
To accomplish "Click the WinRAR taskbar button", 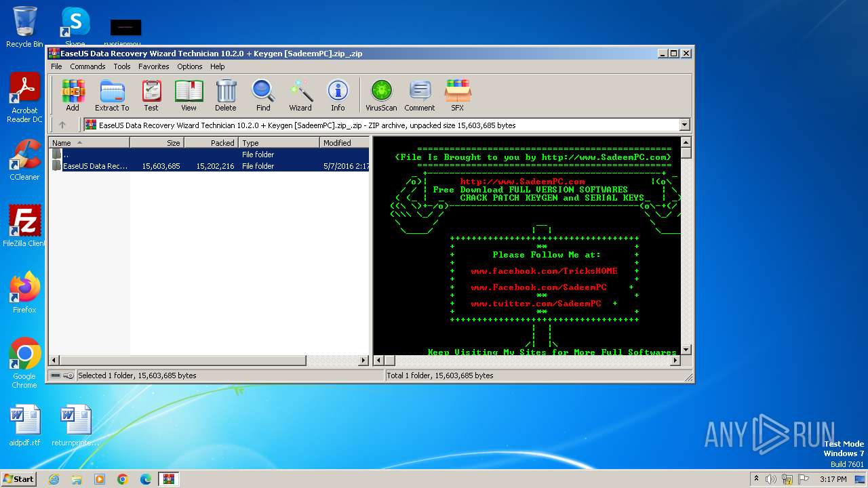I will [169, 479].
